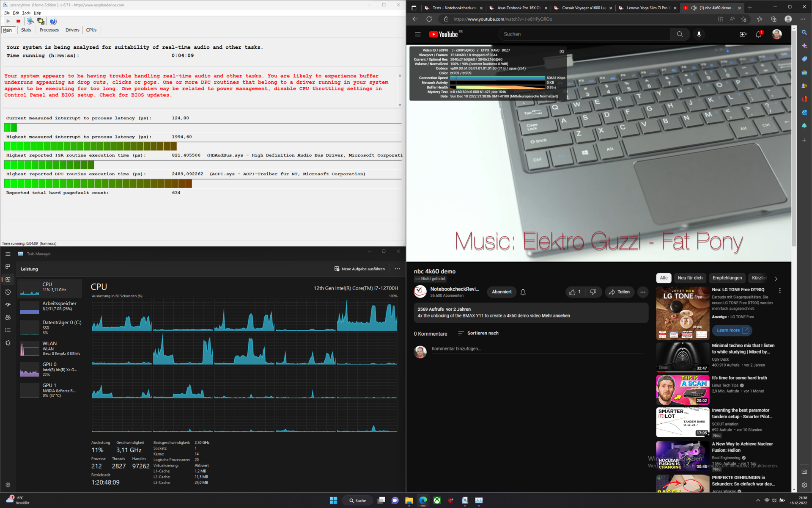
Task: Open Task Manager settings gear
Action: 8,485
